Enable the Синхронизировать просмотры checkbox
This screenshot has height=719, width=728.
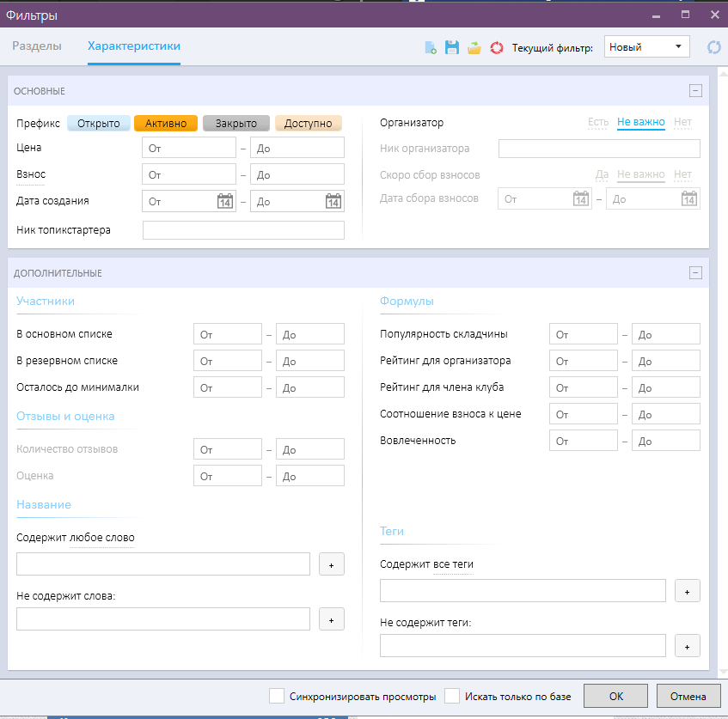point(277,696)
